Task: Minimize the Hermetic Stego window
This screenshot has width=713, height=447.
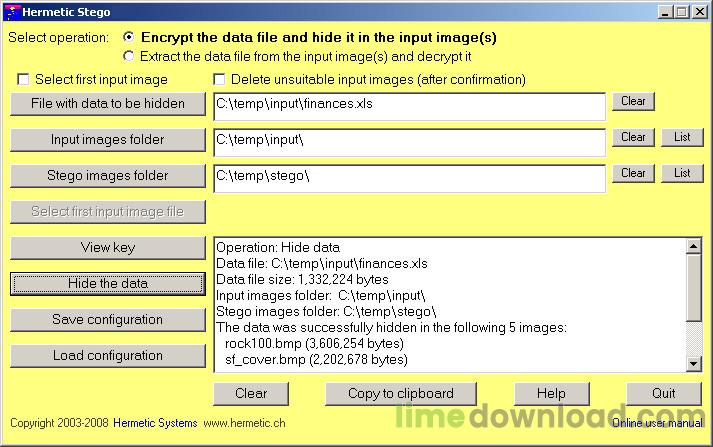Action: click(x=665, y=12)
